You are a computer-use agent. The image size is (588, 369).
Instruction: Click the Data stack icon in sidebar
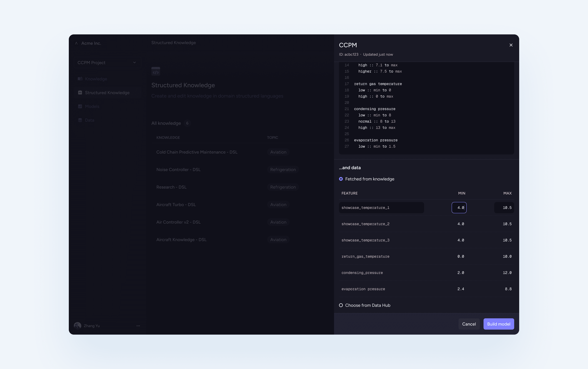(80, 120)
